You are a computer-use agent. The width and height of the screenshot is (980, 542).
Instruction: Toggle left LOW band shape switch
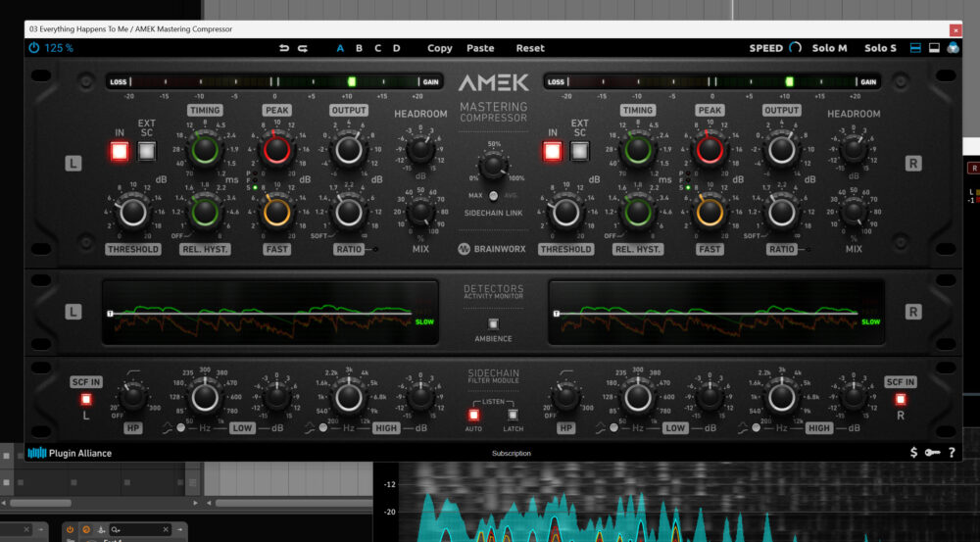tap(180, 428)
